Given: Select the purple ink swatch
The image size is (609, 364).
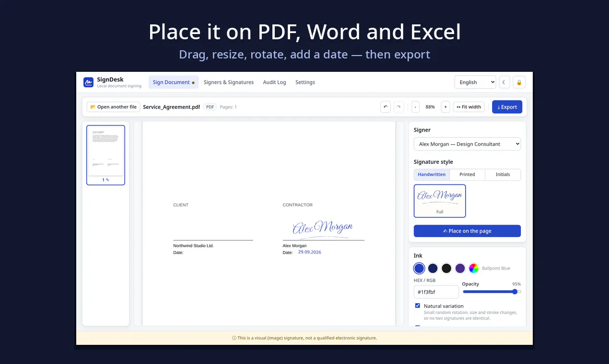Looking at the screenshot, I should click(460, 268).
